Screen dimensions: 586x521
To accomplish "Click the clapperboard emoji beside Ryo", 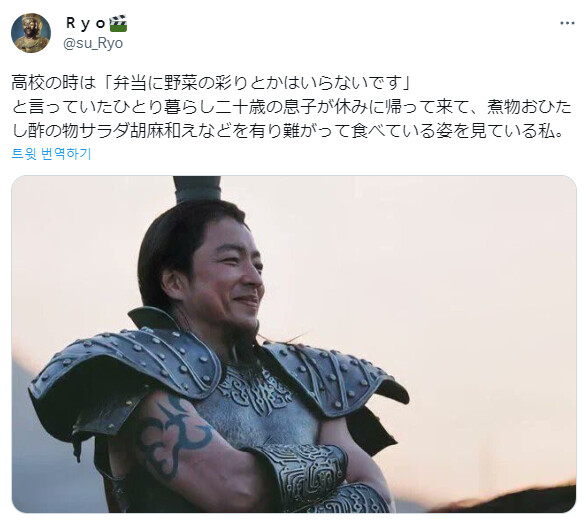I will click(x=118, y=23).
